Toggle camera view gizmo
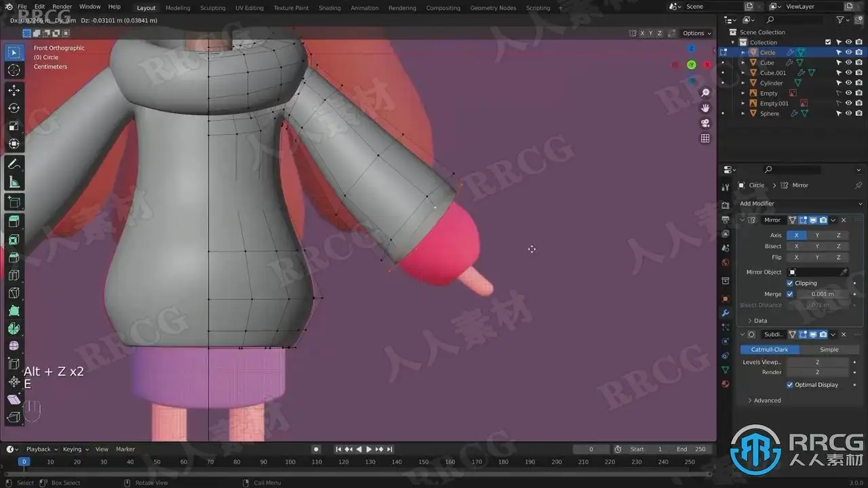The image size is (868, 488). [x=705, y=123]
